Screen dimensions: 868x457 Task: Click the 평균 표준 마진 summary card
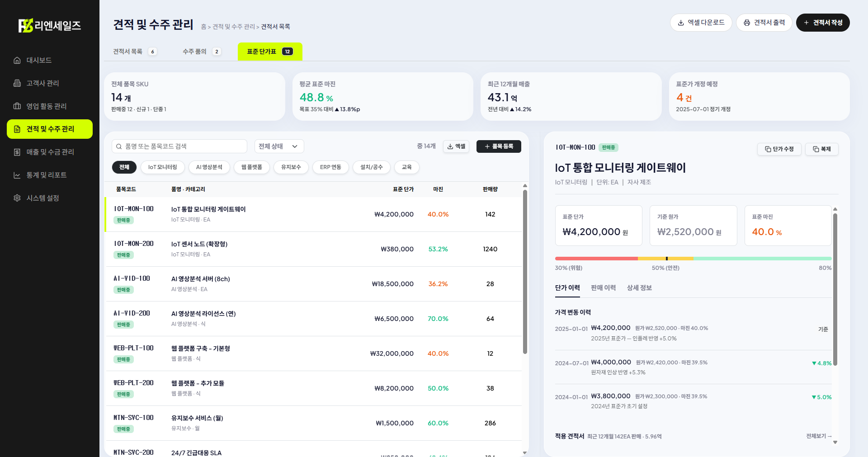point(383,96)
